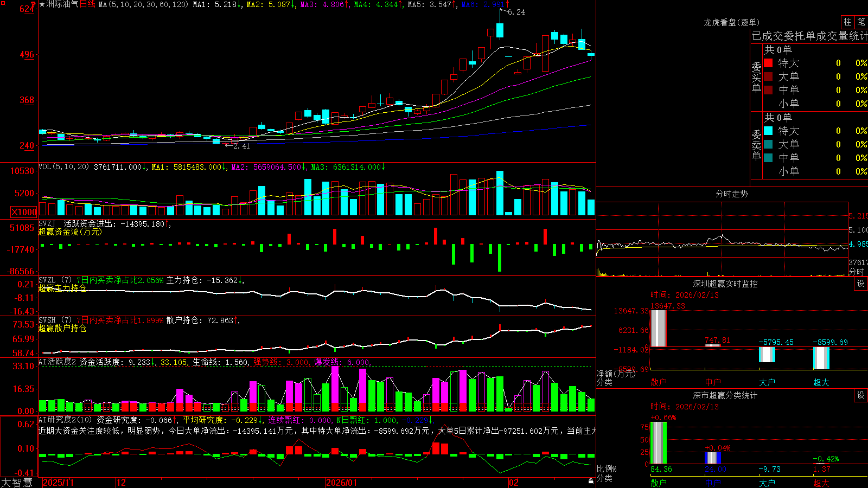The image size is (868, 488).
Task: Click the 爆发线: 6.000 label
Action: tap(342, 362)
